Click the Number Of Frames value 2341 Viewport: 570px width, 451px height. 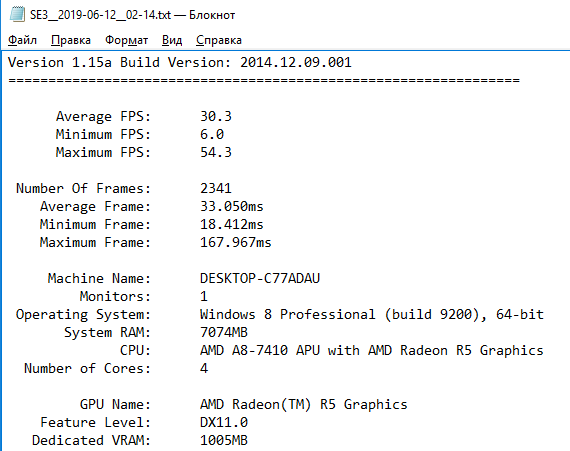pos(216,188)
